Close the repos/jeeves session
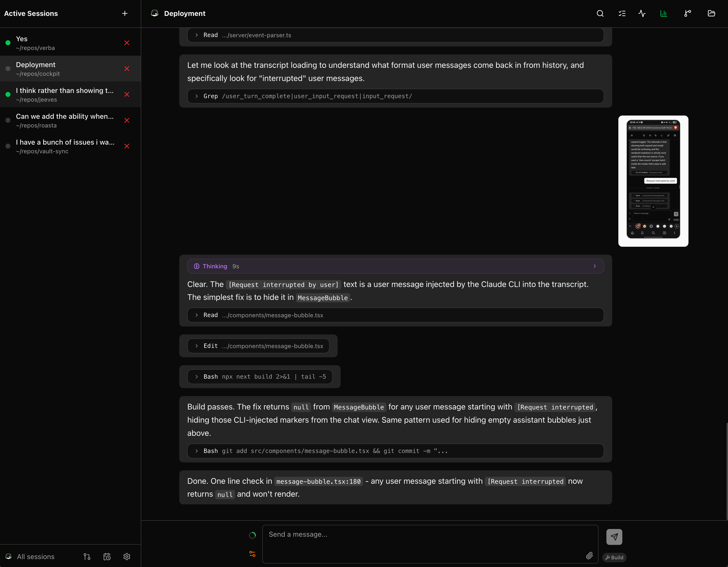Screen dimensions: 728x567 point(127,95)
